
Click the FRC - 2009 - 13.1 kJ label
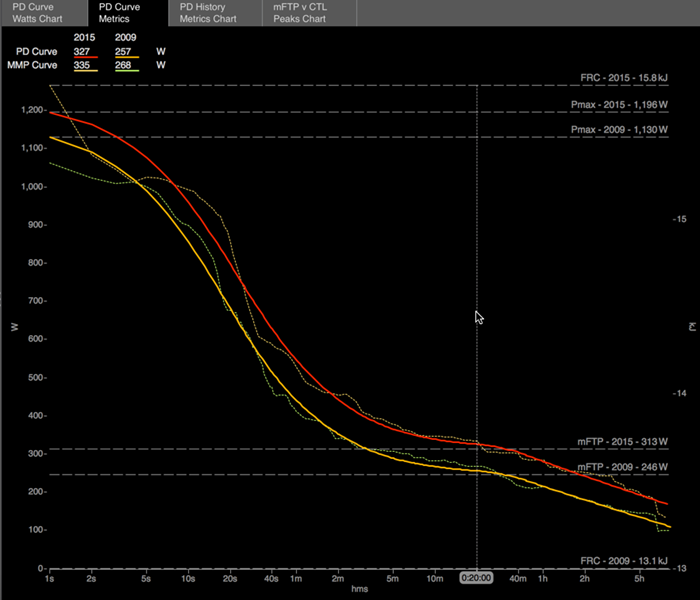tap(624, 561)
